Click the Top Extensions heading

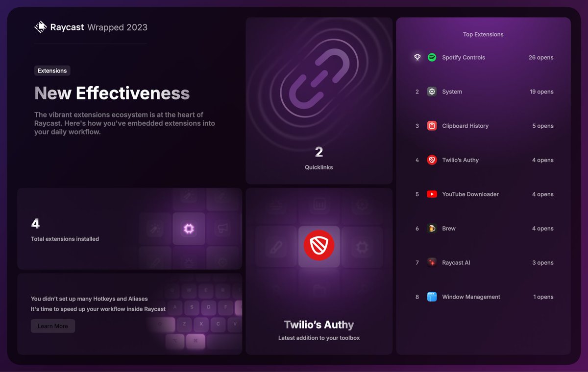483,34
